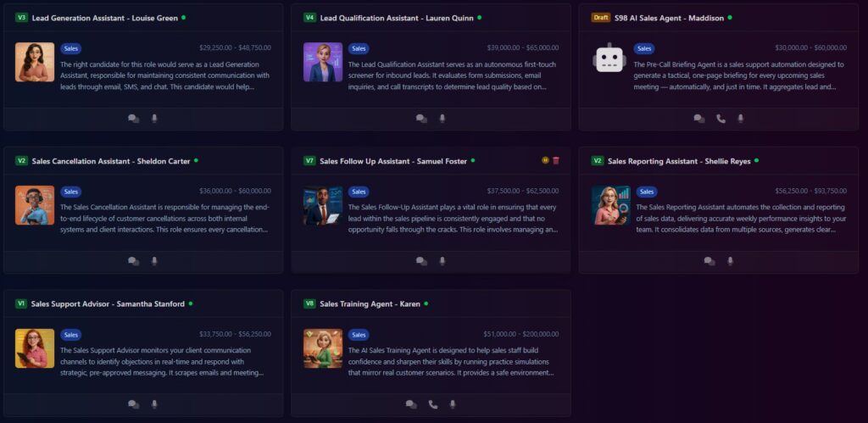Click the robot avatar for Maddison

[609, 57]
